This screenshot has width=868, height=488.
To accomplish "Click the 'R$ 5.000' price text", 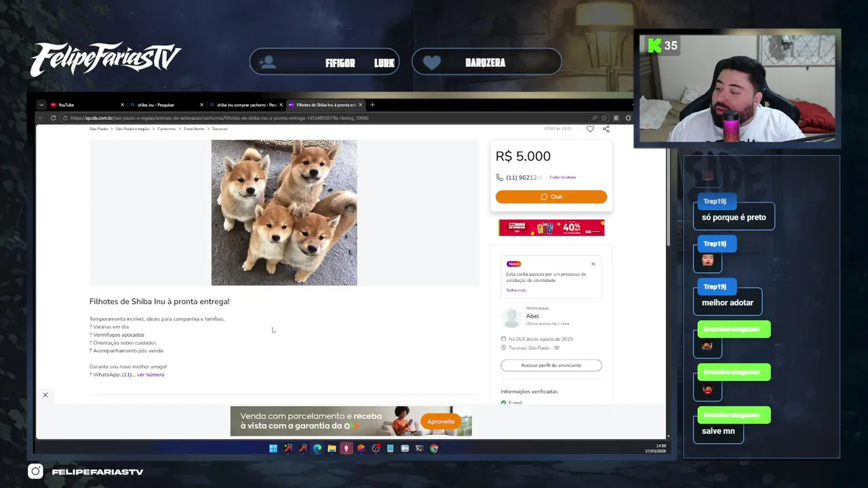I will 523,157.
